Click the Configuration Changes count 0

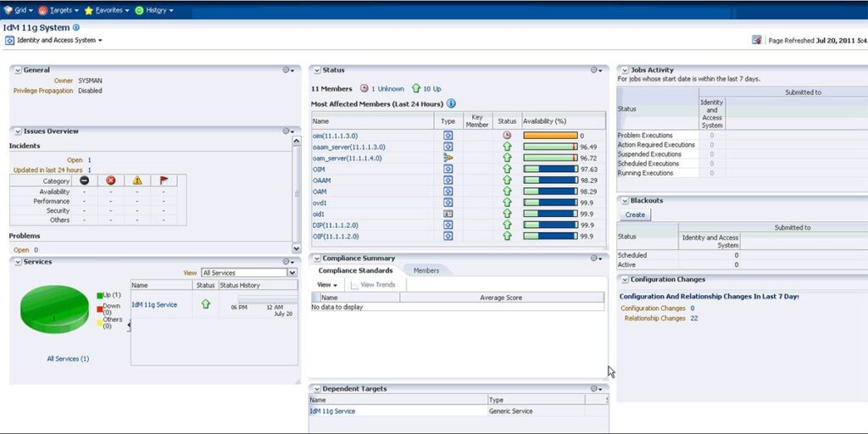[693, 309]
